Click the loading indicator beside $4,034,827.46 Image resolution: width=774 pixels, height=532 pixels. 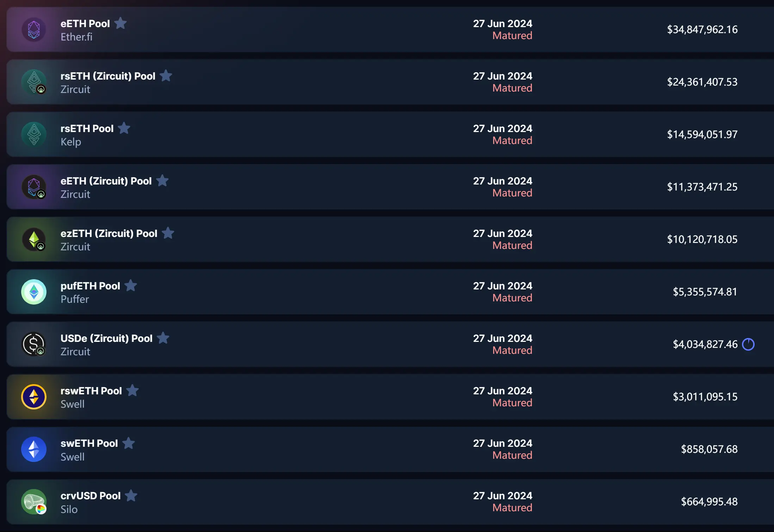click(x=748, y=344)
